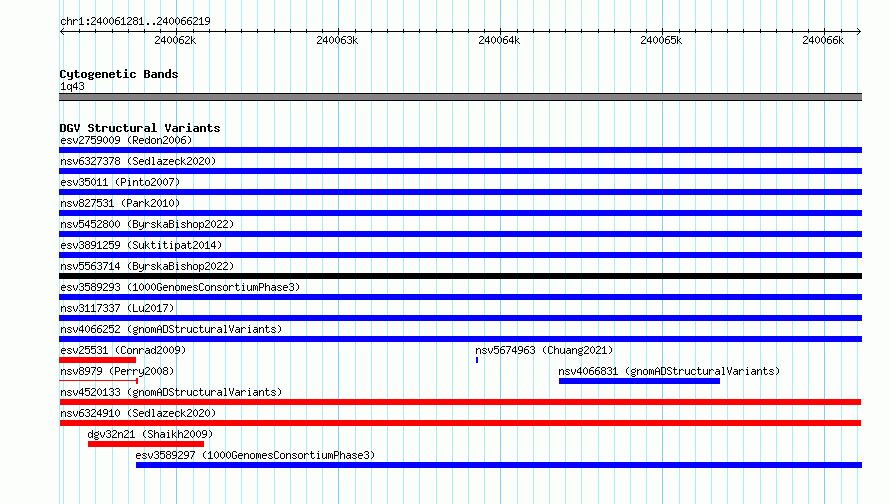Click nsv6324910 (Sedlazeck2020) label
This screenshot has height=504, width=890.
coord(138,413)
